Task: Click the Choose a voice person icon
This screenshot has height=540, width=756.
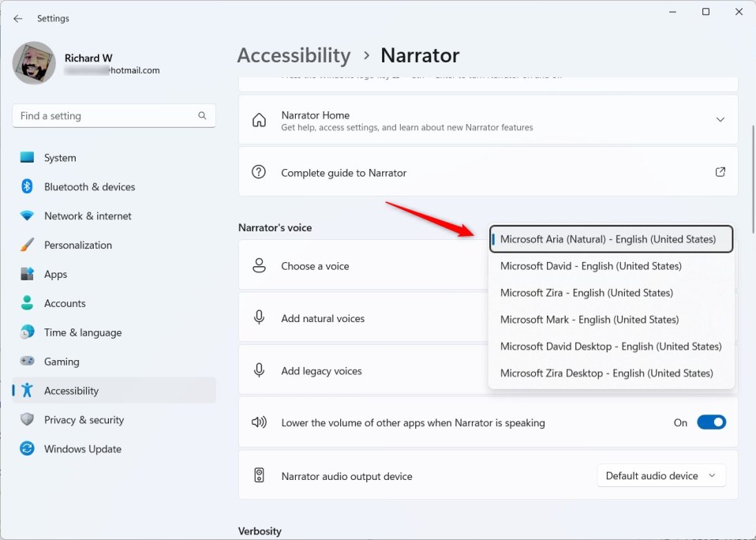Action: pyautogui.click(x=259, y=266)
